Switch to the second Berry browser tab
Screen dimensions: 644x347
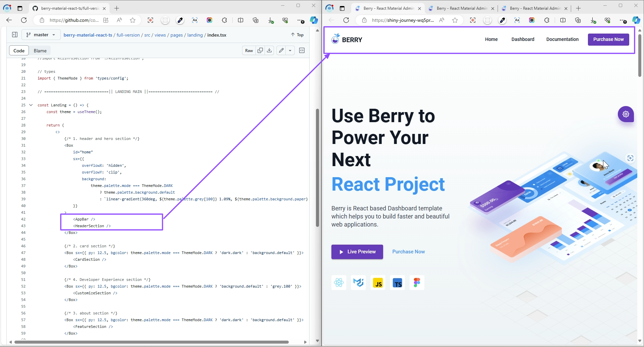(461, 8)
